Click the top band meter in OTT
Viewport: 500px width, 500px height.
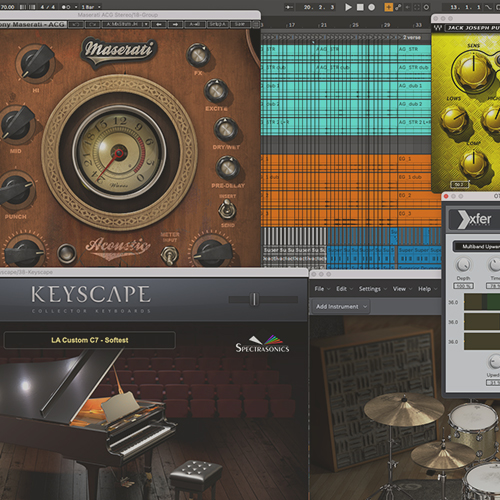[482, 302]
